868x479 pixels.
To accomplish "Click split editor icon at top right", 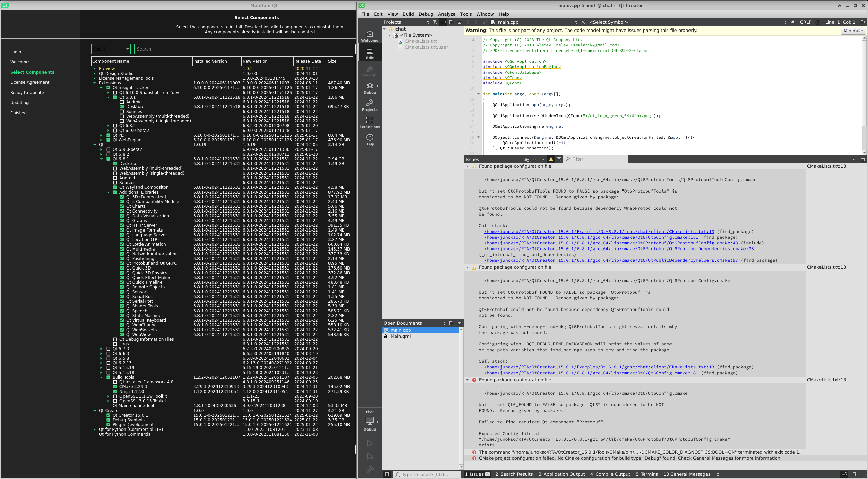I will 862,22.
